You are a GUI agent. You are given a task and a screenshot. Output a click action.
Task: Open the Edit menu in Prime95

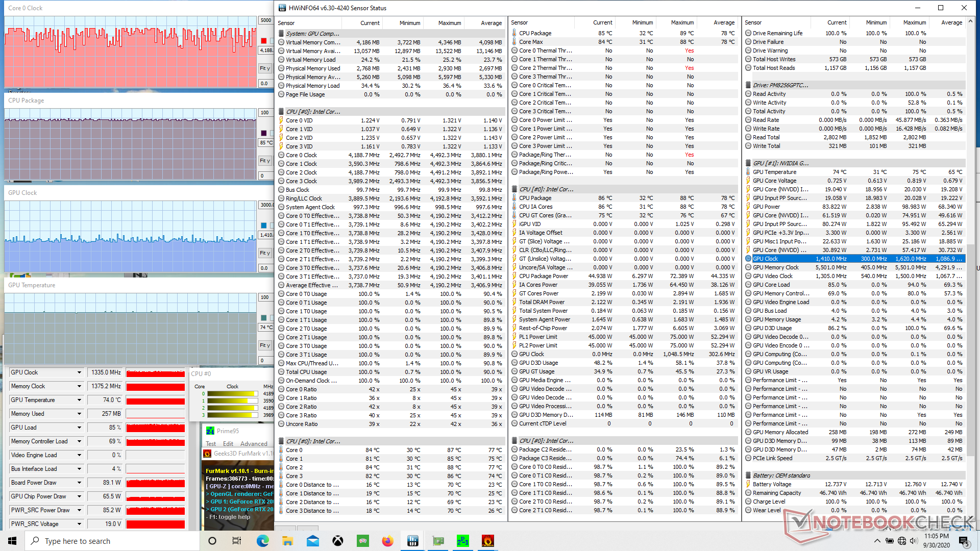pyautogui.click(x=228, y=444)
